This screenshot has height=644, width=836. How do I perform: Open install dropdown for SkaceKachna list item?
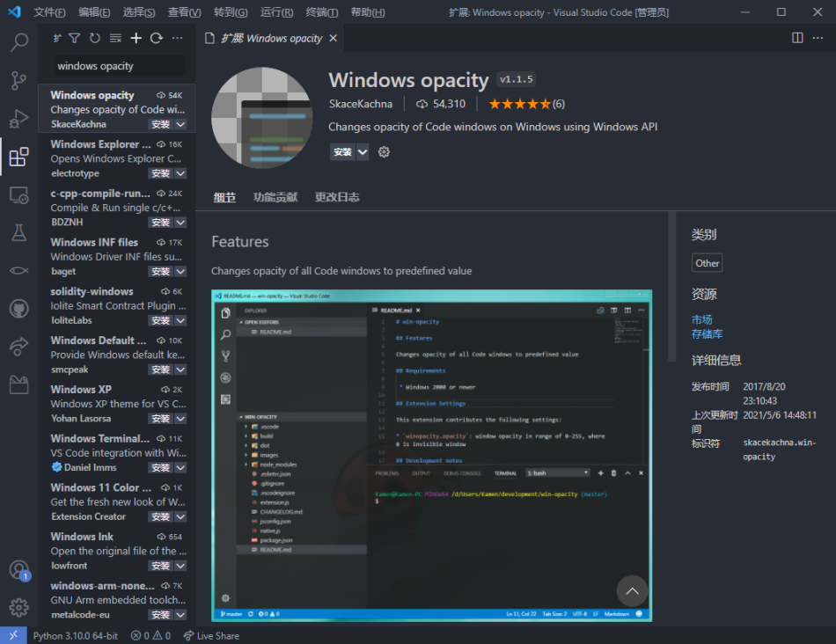[x=181, y=125]
